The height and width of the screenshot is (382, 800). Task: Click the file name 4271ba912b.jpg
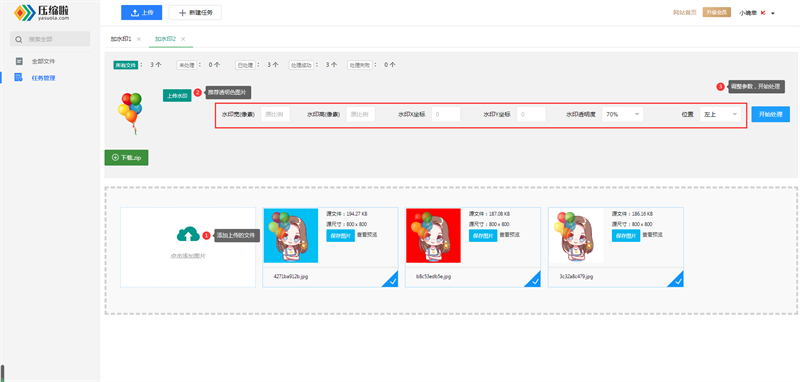[291, 276]
